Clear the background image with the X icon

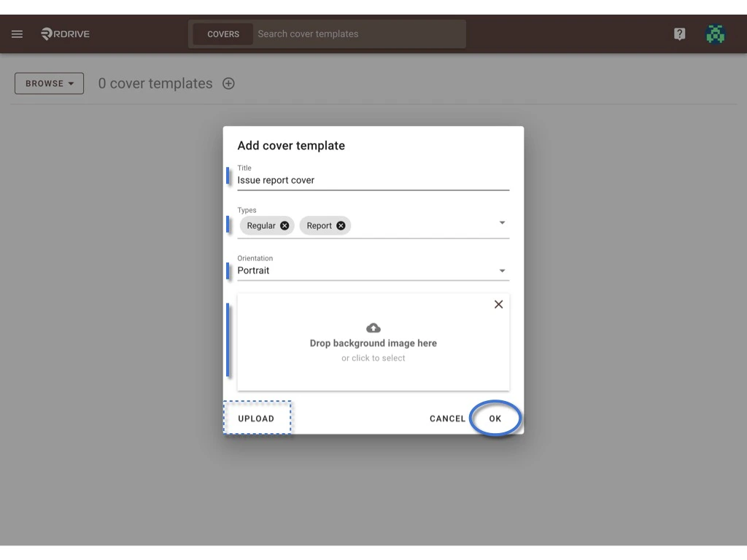pyautogui.click(x=498, y=304)
